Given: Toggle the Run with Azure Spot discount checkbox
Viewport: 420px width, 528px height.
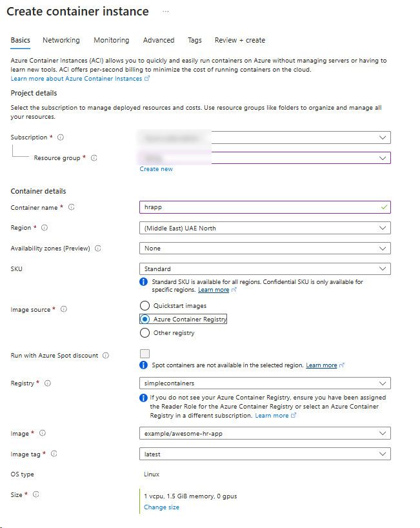Looking at the screenshot, I should [x=145, y=354].
